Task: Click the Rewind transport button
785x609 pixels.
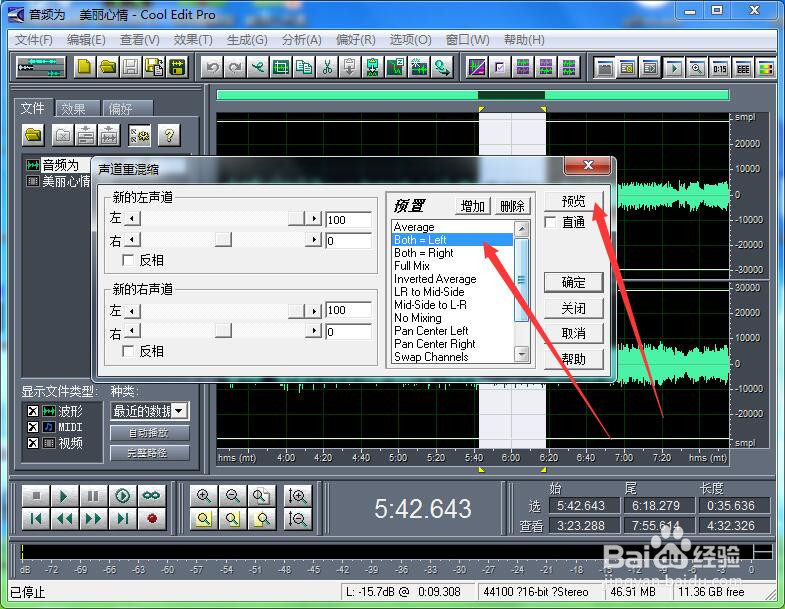Action: pyautogui.click(x=64, y=518)
